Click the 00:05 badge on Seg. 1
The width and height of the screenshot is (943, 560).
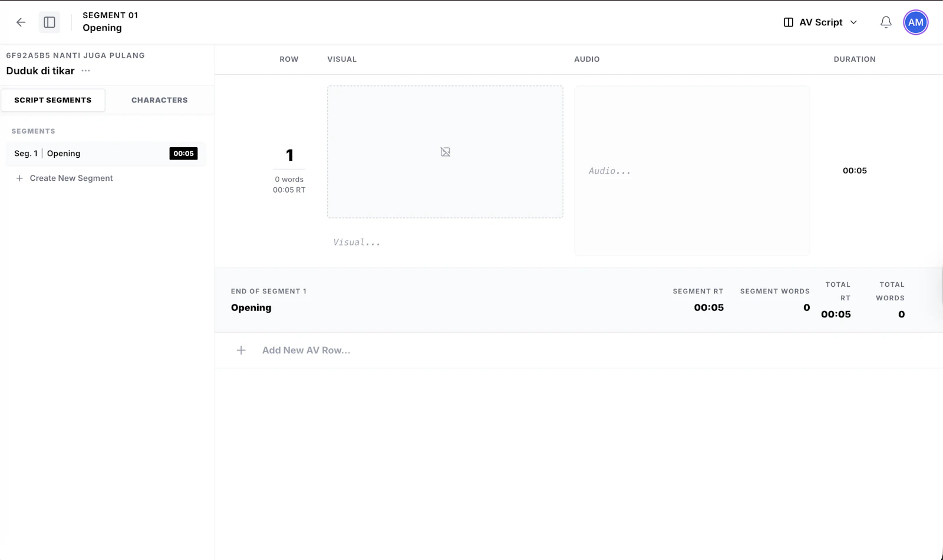coord(183,154)
